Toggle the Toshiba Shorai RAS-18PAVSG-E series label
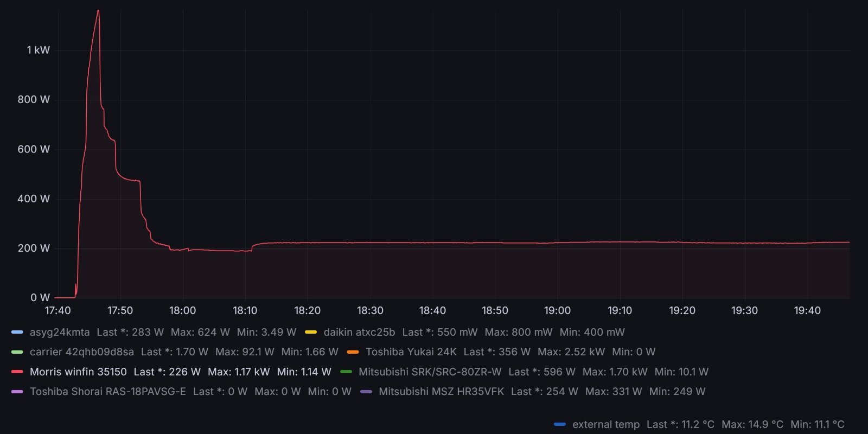 [108, 392]
